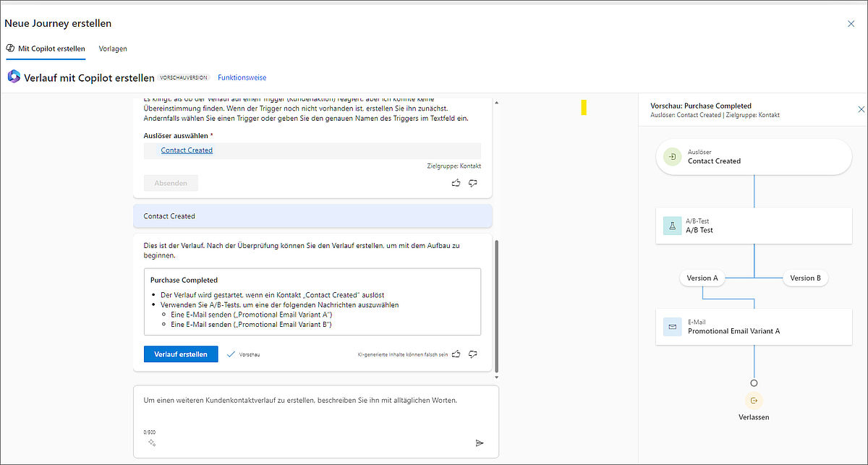This screenshot has height=465, width=868.
Task: Select the Version B branch
Action: pos(805,278)
